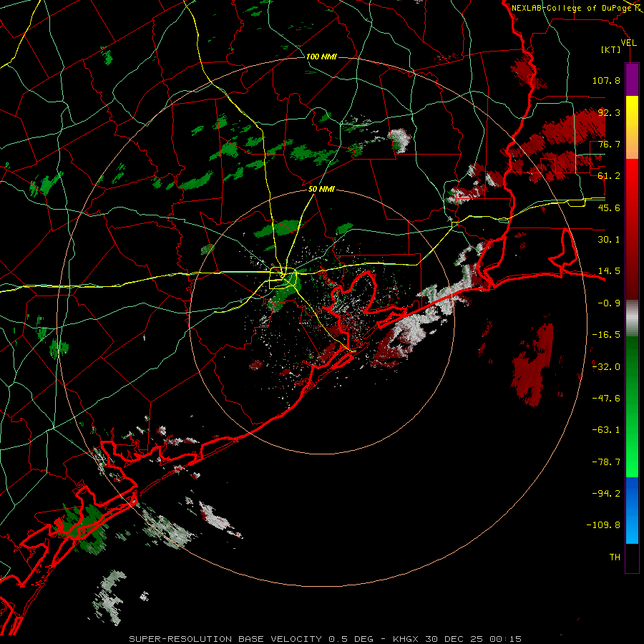The image size is (644, 644).
Task: Click the 45.6 velocity scale value
Action: point(609,208)
